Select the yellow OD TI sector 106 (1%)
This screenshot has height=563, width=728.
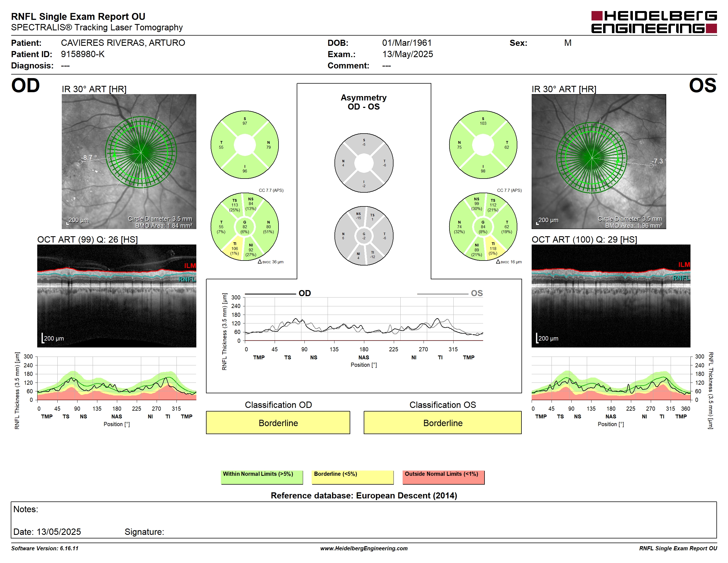(234, 249)
